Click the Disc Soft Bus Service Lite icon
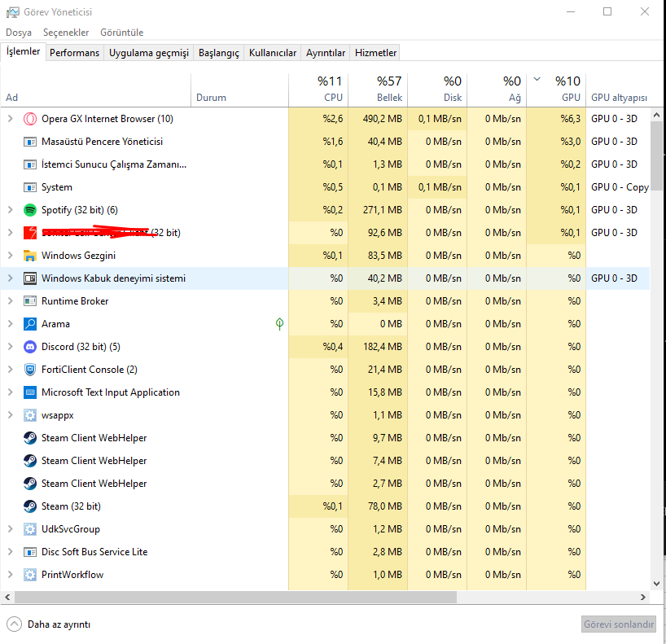This screenshot has height=644, width=666. 30,552
